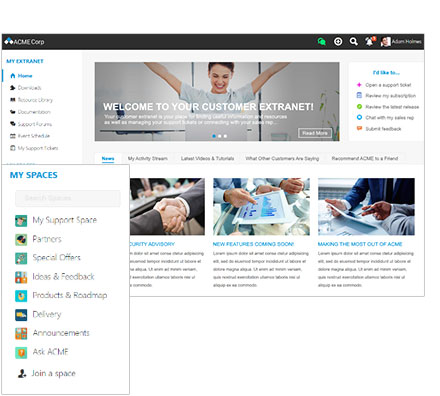This screenshot has height=396, width=440.
Task: Open Support Forums sidebar text
Action: (35, 124)
